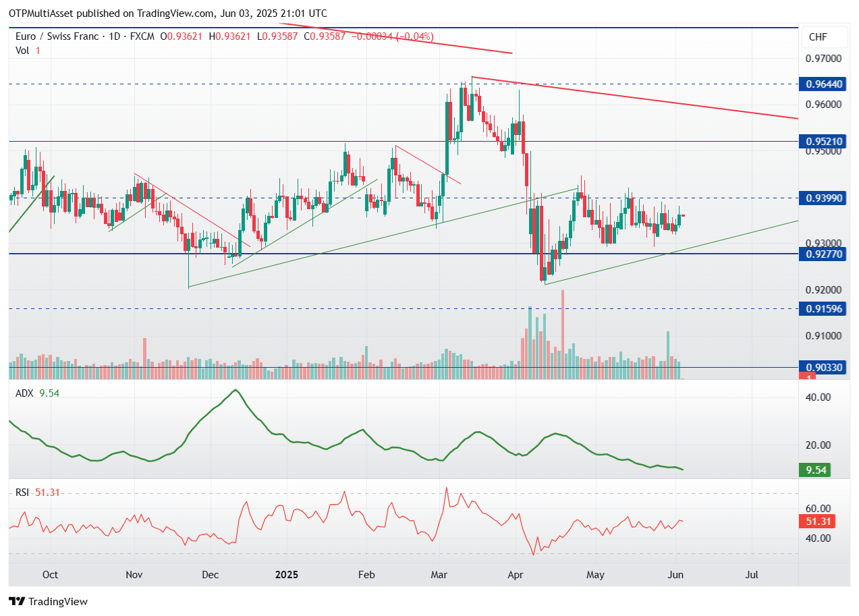Click the 60.00 tick on RSI axis

pyautogui.click(x=818, y=508)
